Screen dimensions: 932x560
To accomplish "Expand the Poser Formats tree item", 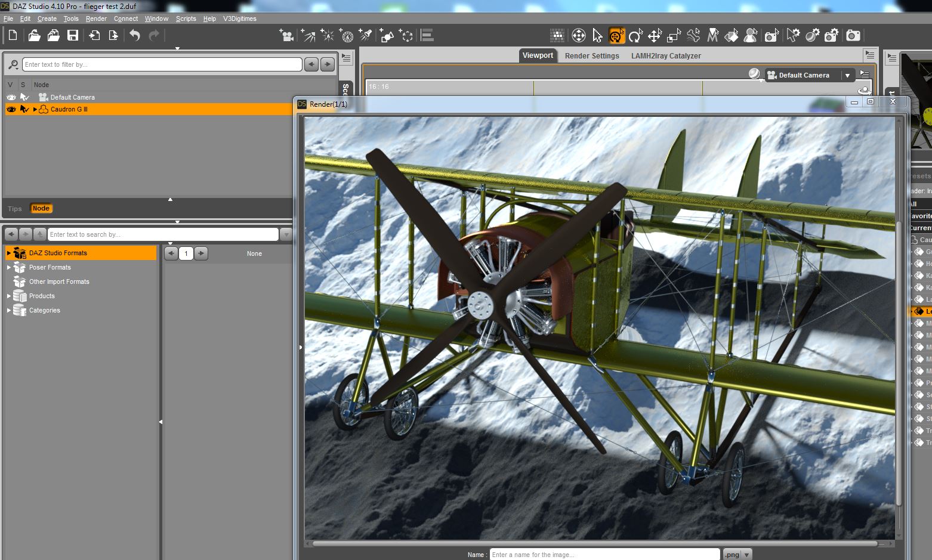I will (x=9, y=267).
